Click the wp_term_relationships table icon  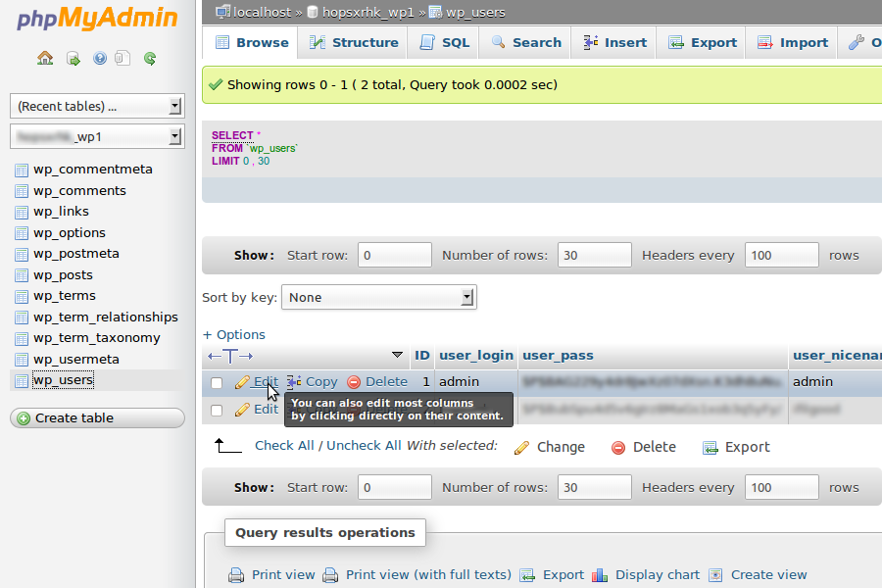click(x=22, y=318)
